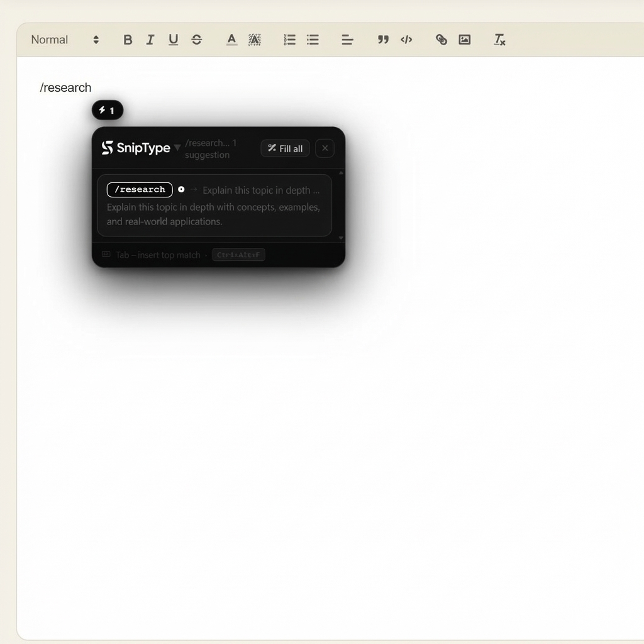Screen dimensions: 644x644
Task: Toggle the numbered list
Action: point(289,40)
